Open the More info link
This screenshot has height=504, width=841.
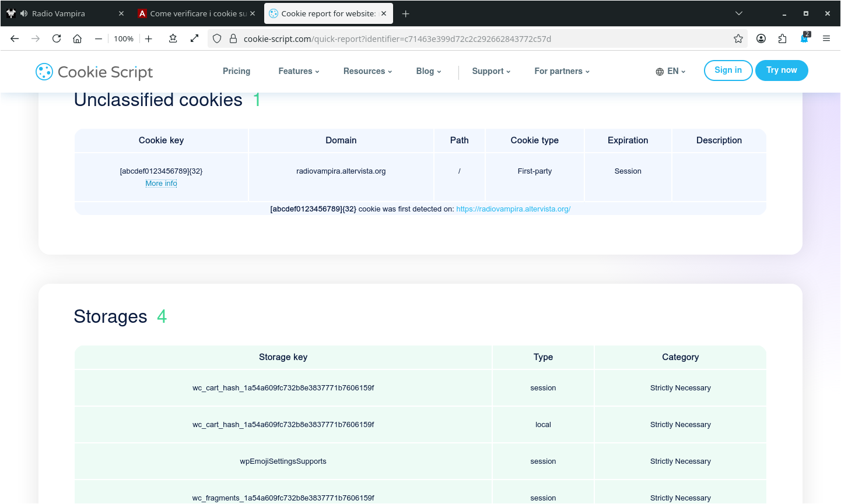tap(161, 184)
